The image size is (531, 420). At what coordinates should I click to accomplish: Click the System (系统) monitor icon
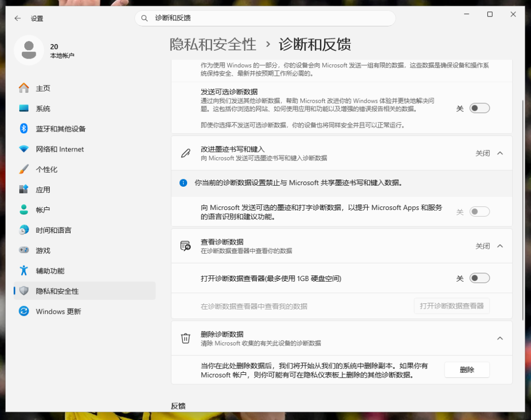24,108
